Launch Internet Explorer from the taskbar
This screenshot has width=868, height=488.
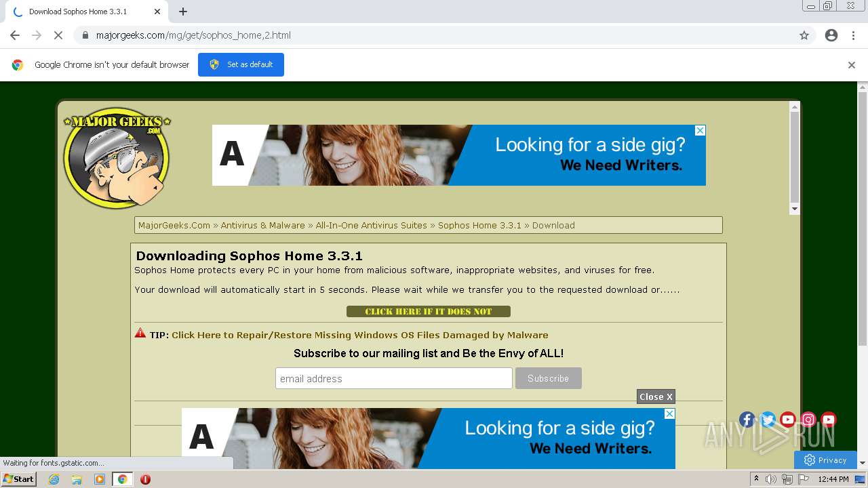pyautogui.click(x=54, y=479)
